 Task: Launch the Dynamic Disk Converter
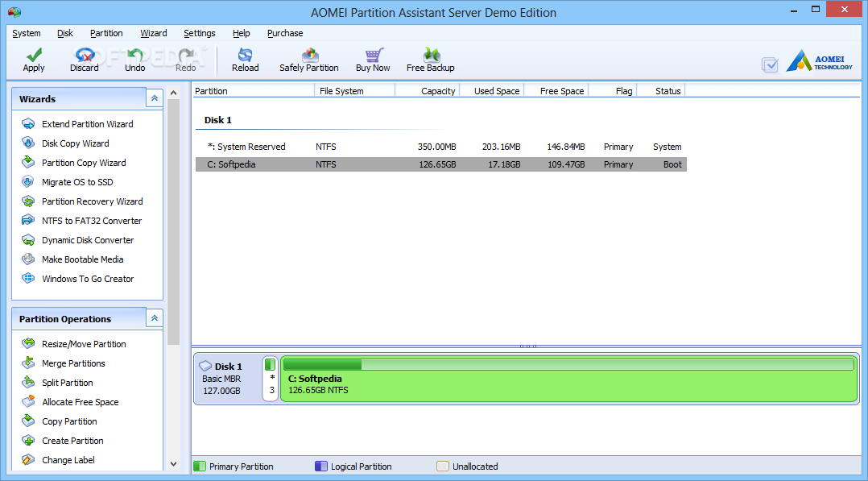coord(88,240)
